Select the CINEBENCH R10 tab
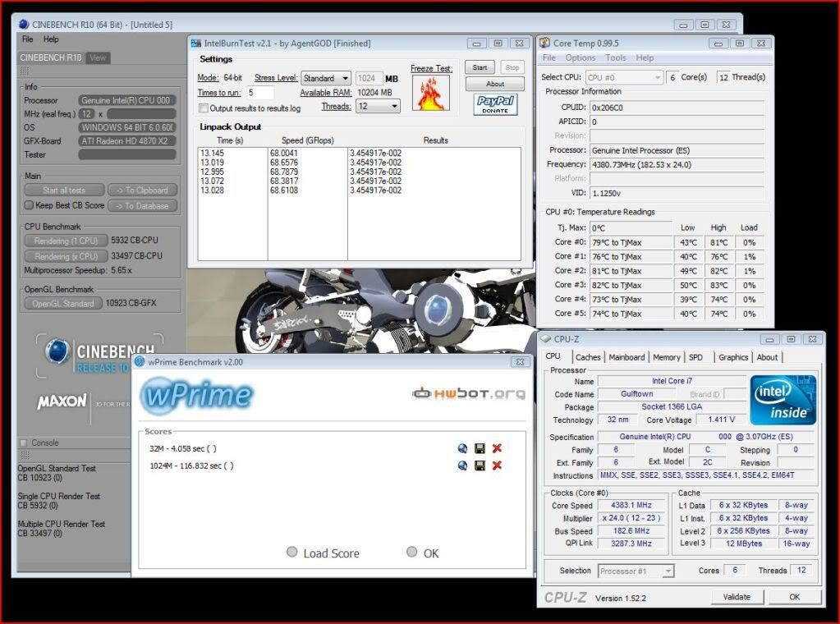 [50, 57]
